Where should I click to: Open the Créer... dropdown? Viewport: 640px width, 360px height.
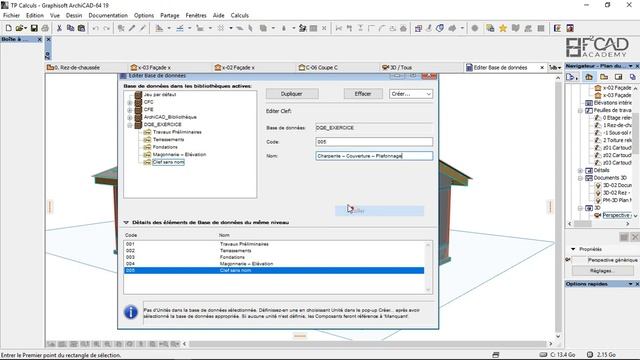tap(411, 94)
